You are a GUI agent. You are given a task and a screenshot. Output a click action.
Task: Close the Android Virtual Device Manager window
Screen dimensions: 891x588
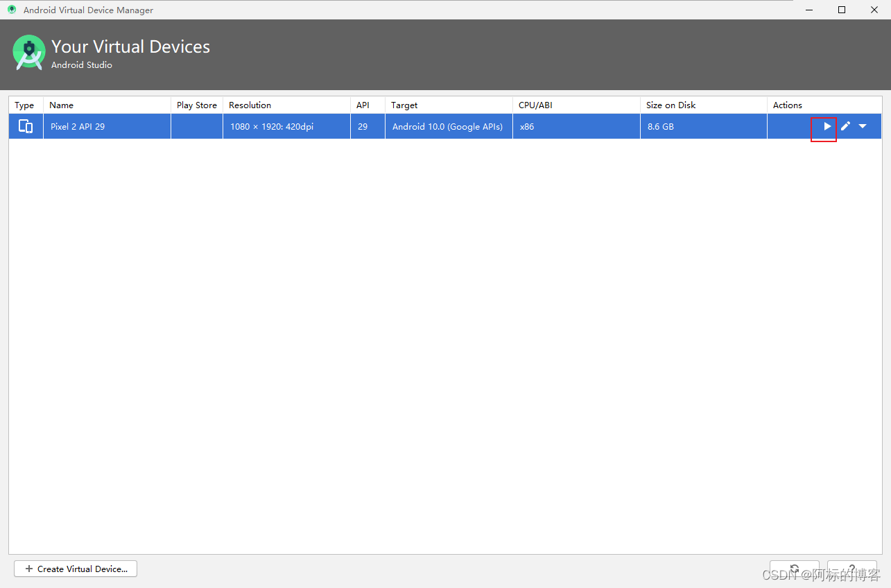tap(874, 10)
